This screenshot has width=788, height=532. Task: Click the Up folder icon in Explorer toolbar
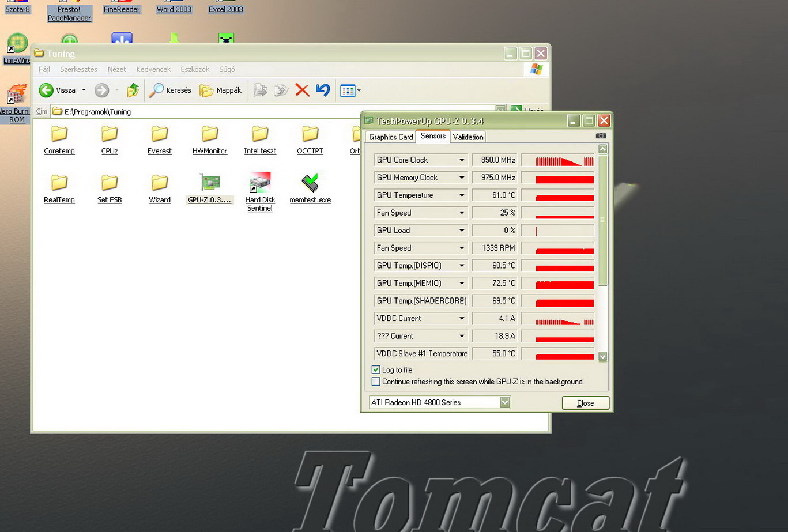(x=133, y=90)
